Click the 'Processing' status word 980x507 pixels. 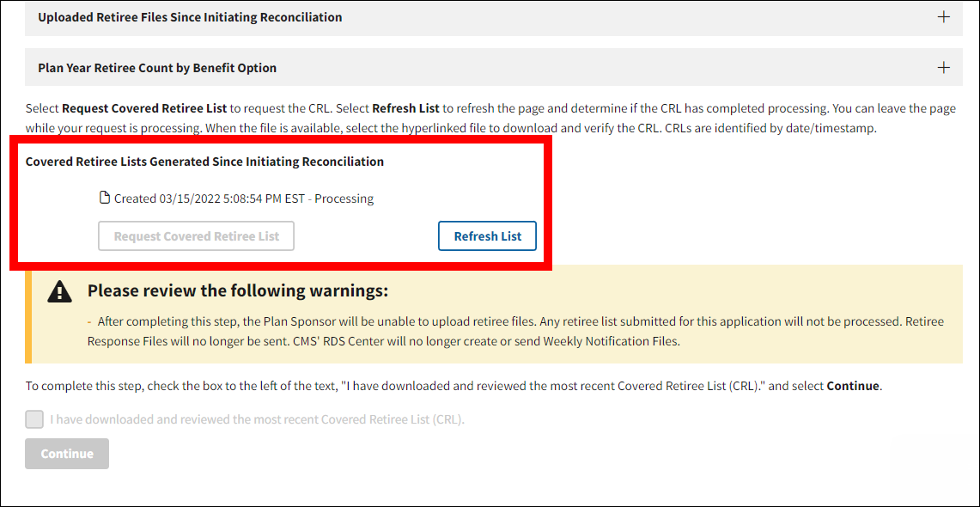(344, 199)
